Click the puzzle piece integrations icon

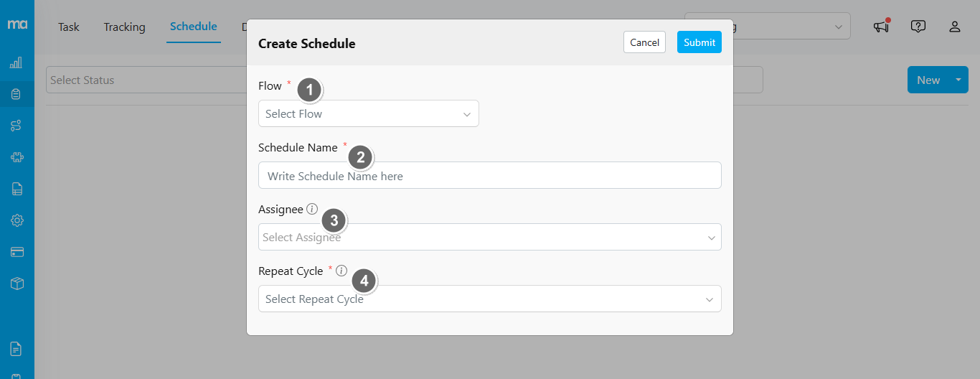point(17,157)
